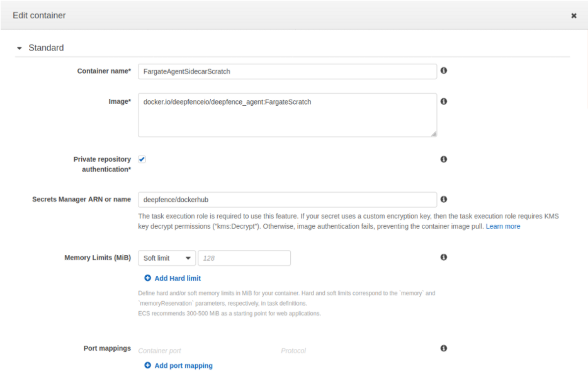Click info icon beside Port mappings
This screenshot has width=588, height=388.
coord(444,348)
